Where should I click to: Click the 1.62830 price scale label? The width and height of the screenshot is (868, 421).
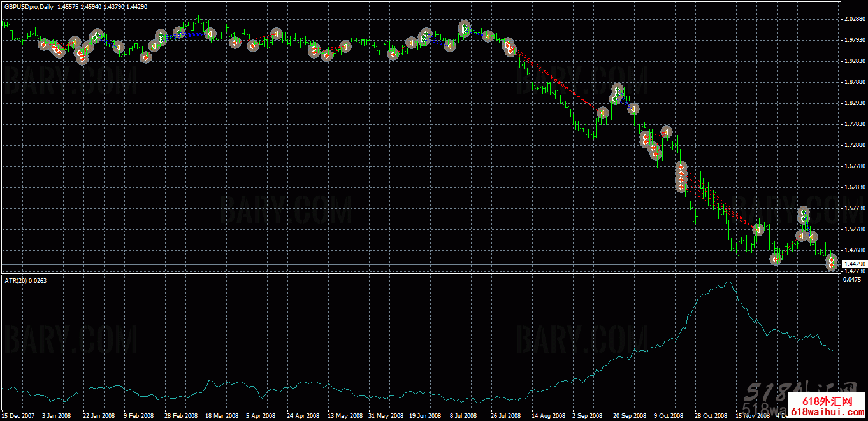(854, 187)
